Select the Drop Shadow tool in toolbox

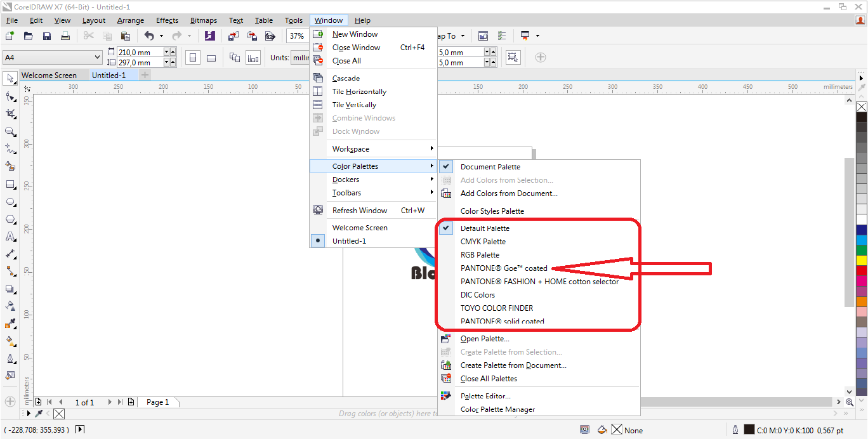coord(10,289)
